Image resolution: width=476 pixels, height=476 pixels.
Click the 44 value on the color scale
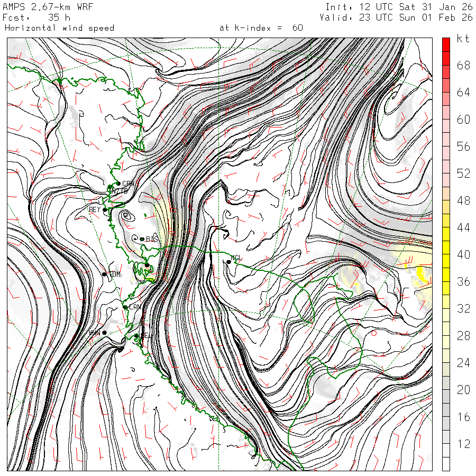click(463, 227)
